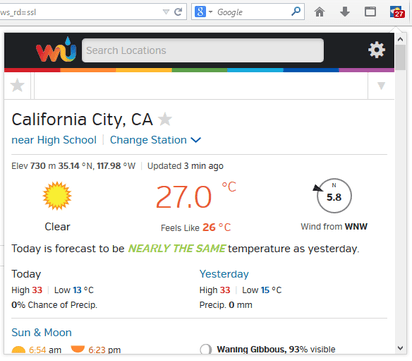Viewport: 412px width, 361px height.
Task: Click the sunny Clear condition icon
Action: coord(57,196)
